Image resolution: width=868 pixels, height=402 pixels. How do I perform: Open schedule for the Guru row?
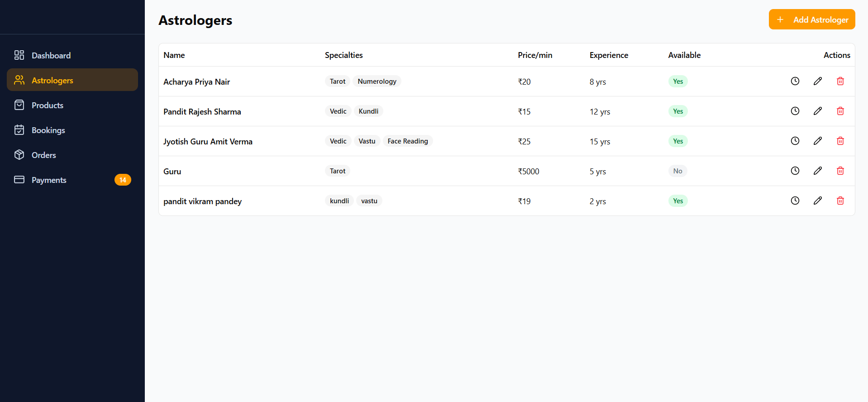[795, 171]
